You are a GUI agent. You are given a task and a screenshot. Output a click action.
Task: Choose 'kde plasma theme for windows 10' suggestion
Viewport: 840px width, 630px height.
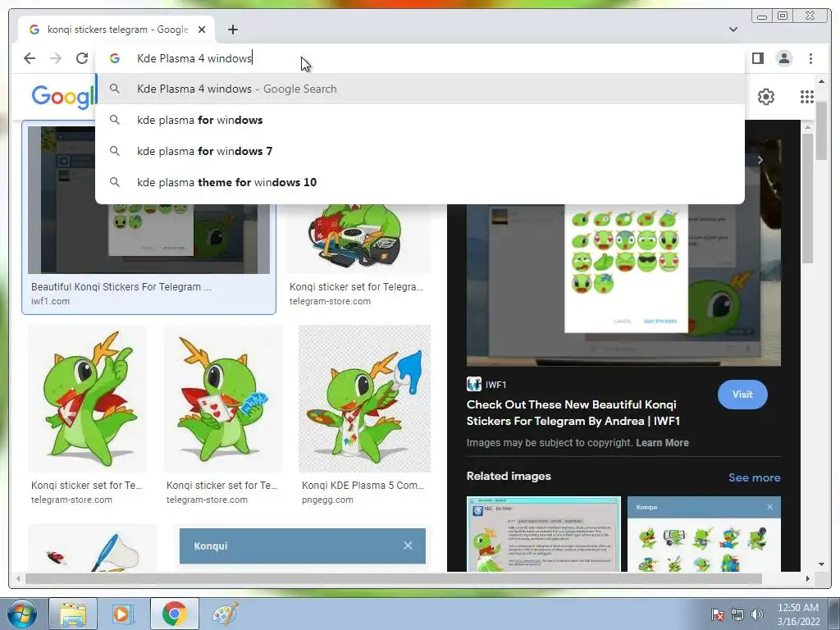[x=420, y=182]
